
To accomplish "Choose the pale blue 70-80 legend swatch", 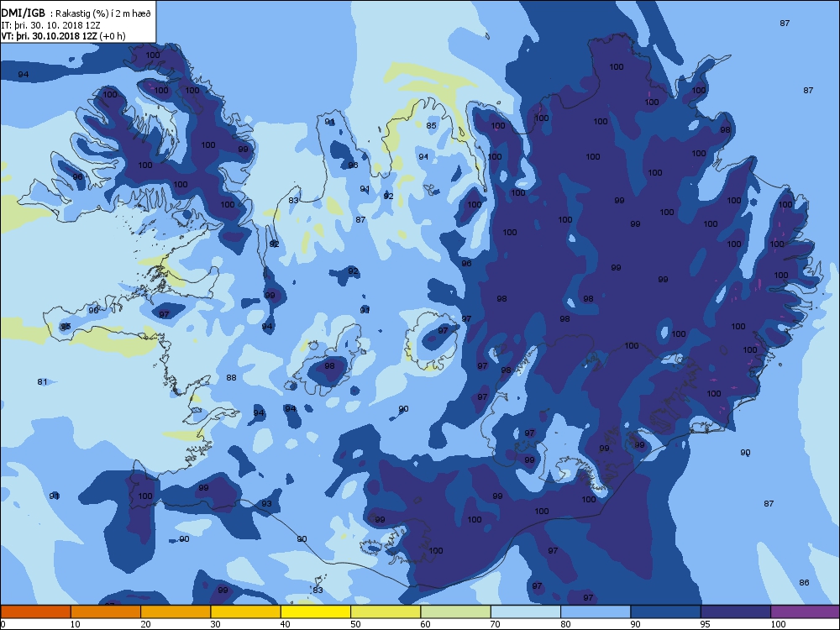I will [526, 612].
